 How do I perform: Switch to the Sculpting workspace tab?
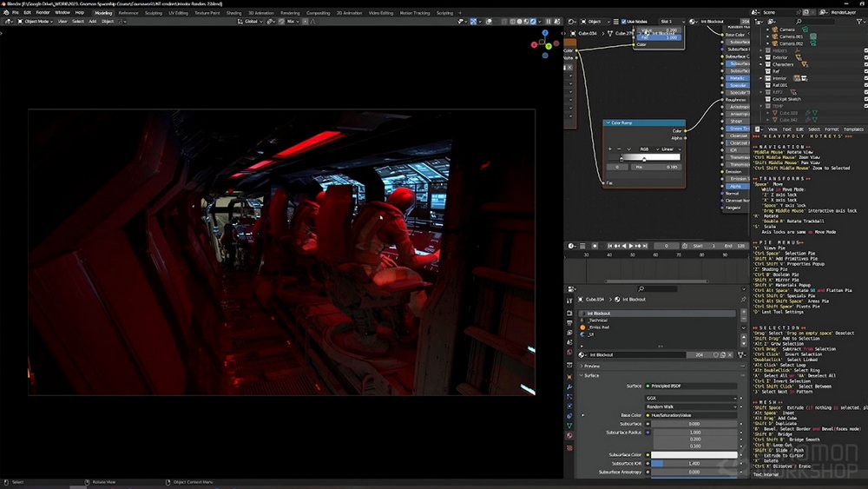pyautogui.click(x=154, y=13)
